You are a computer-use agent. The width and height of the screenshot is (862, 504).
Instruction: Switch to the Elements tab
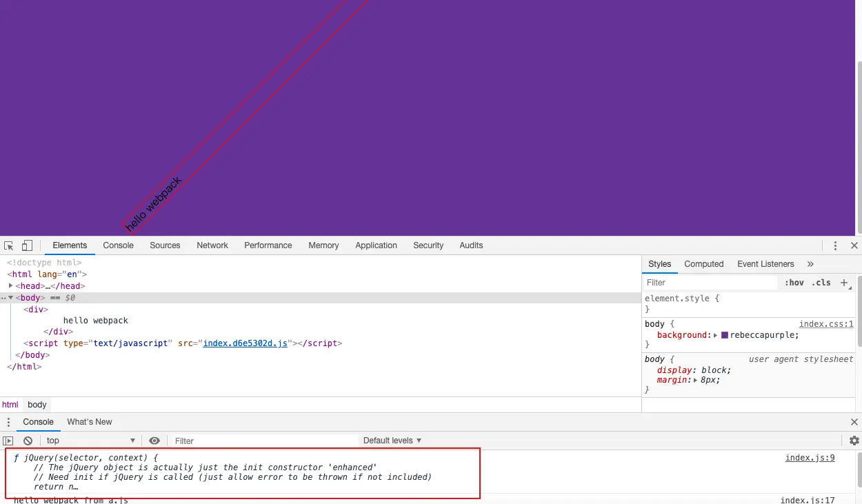pyautogui.click(x=70, y=245)
